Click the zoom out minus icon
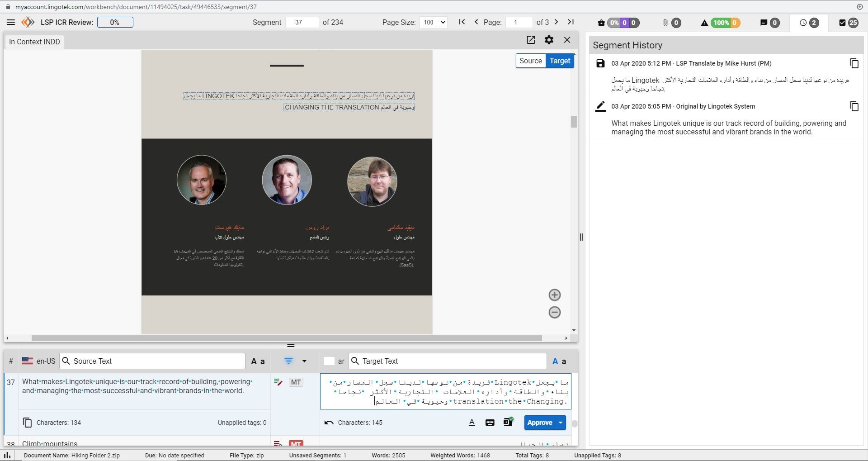The width and height of the screenshot is (868, 461). coord(554,313)
